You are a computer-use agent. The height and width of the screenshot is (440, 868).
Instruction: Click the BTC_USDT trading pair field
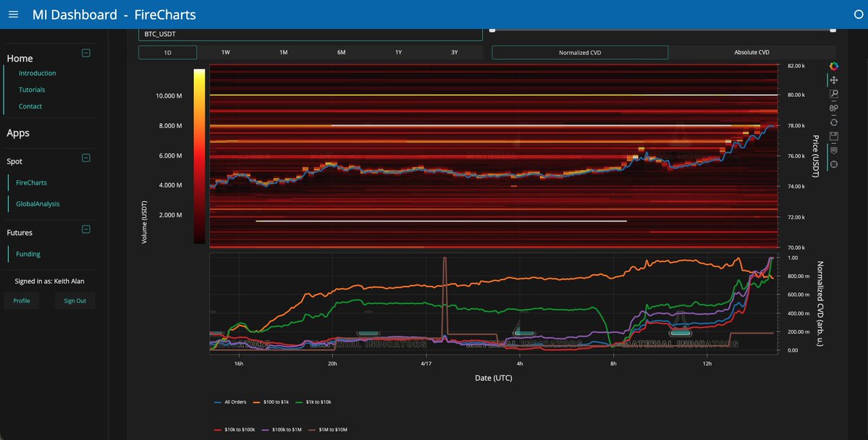(311, 34)
